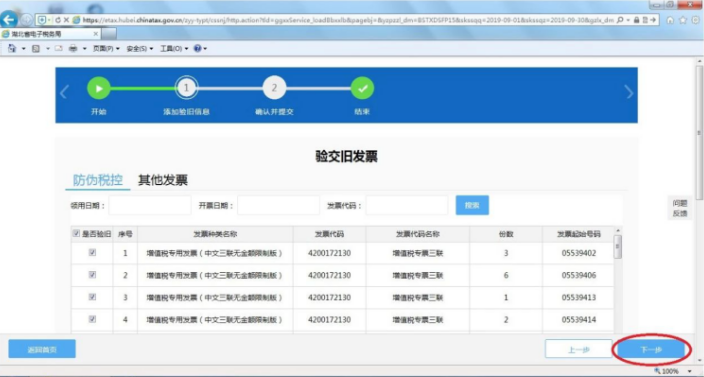Click the 领用日期 input field
The height and width of the screenshot is (377, 704).
[150, 205]
